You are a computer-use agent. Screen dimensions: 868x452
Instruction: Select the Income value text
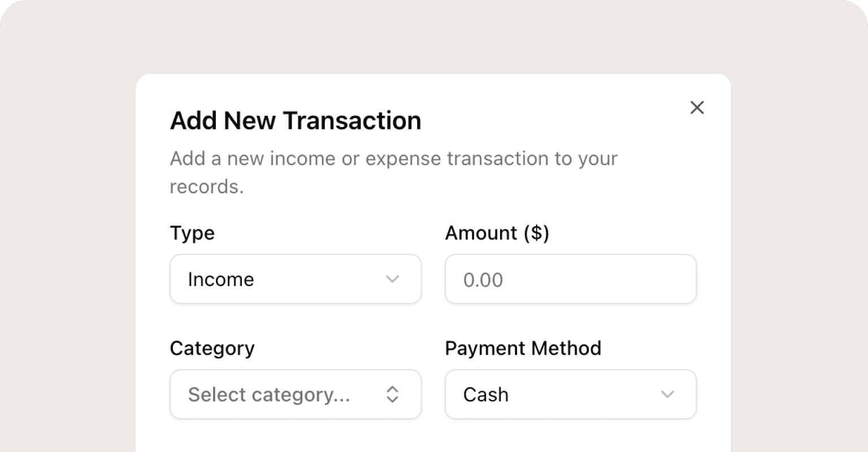(x=221, y=280)
